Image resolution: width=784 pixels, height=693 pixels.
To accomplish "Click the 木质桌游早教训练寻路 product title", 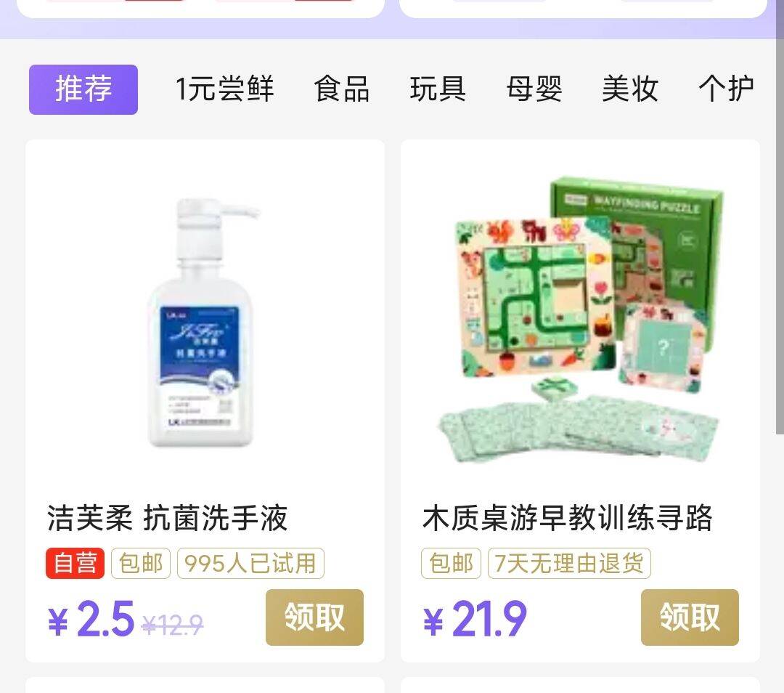I will tap(568, 518).
